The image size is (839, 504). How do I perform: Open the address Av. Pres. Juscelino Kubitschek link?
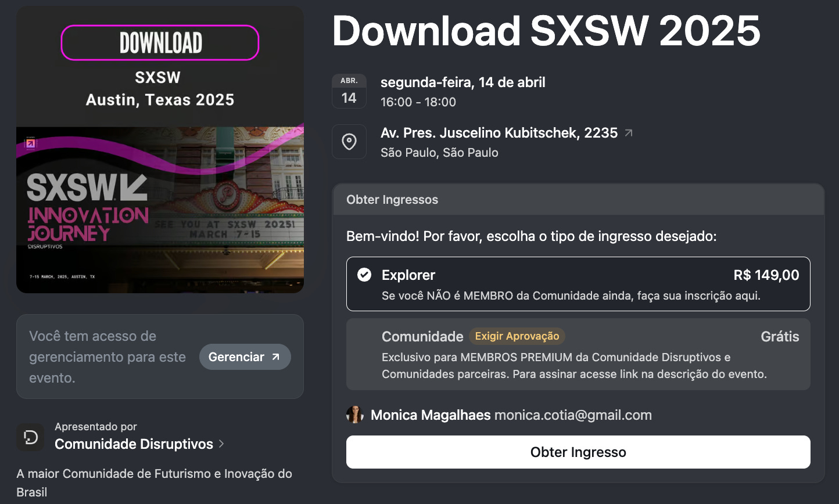point(499,133)
